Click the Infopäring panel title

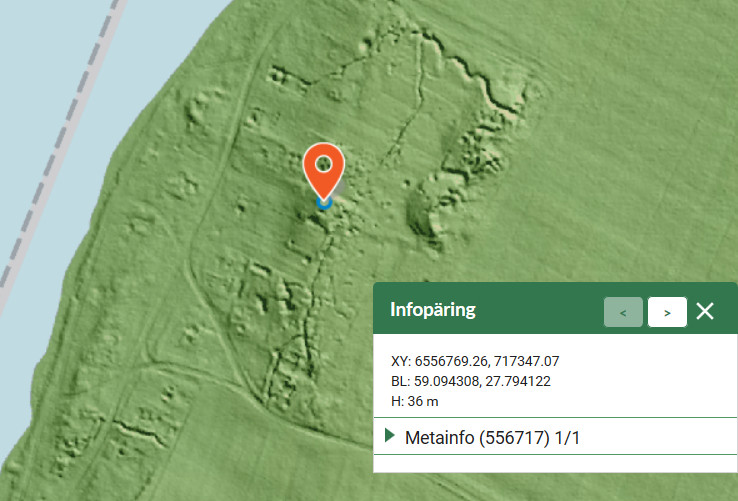click(432, 310)
